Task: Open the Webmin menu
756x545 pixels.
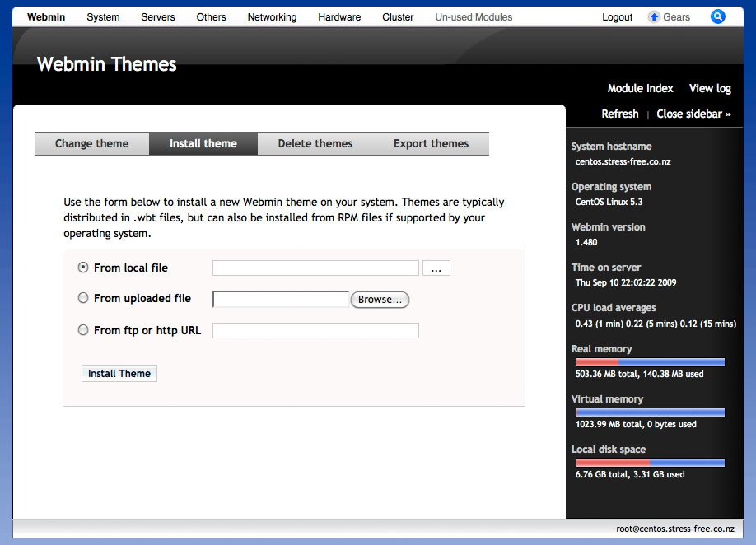Action: (46, 16)
